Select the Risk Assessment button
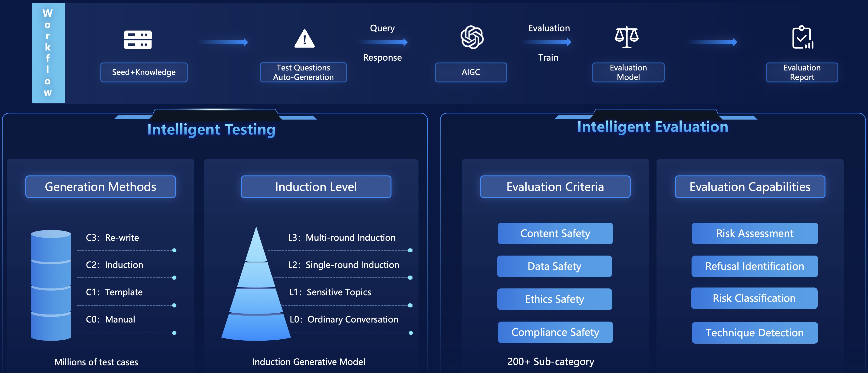The image size is (868, 373). click(x=755, y=233)
